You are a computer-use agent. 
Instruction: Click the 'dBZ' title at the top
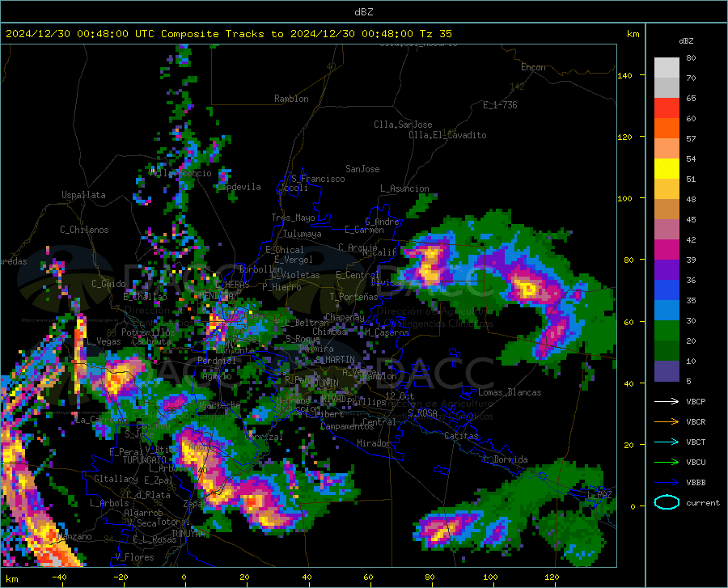tap(363, 12)
